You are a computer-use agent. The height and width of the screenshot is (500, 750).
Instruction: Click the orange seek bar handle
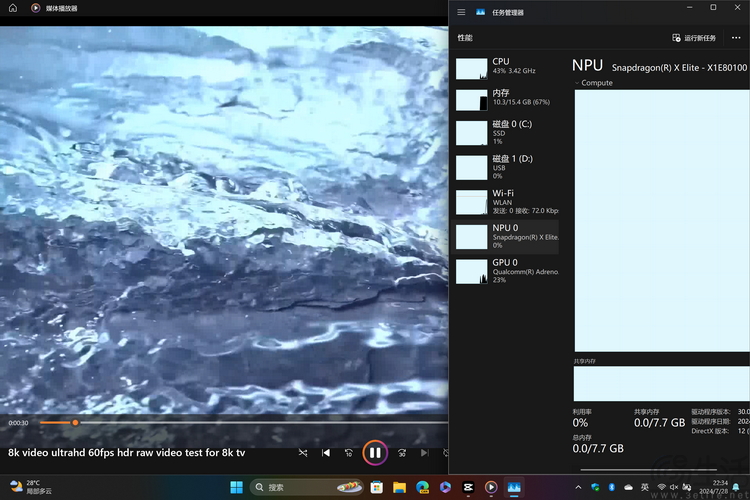75,422
